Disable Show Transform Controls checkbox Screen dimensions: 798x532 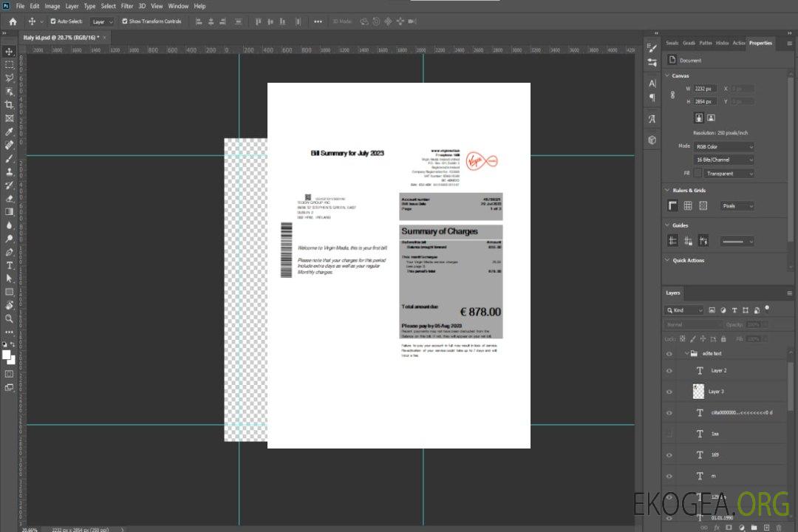(x=124, y=21)
